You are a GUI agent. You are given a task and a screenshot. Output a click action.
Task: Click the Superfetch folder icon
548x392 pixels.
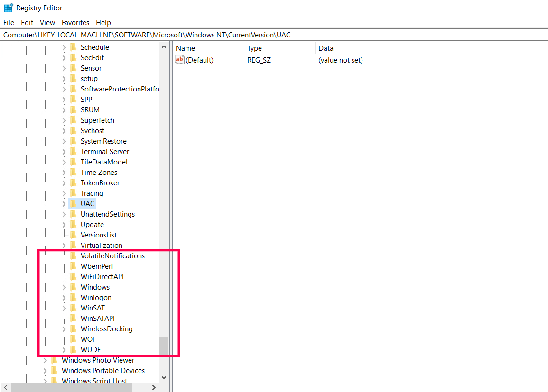tap(73, 120)
